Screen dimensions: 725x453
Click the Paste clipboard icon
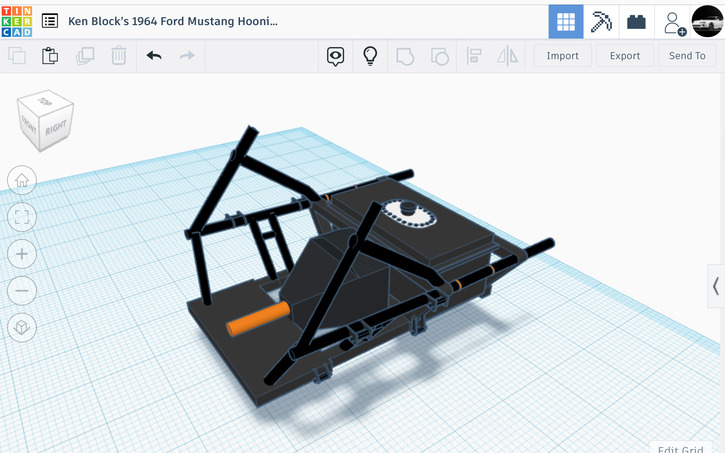click(x=50, y=56)
